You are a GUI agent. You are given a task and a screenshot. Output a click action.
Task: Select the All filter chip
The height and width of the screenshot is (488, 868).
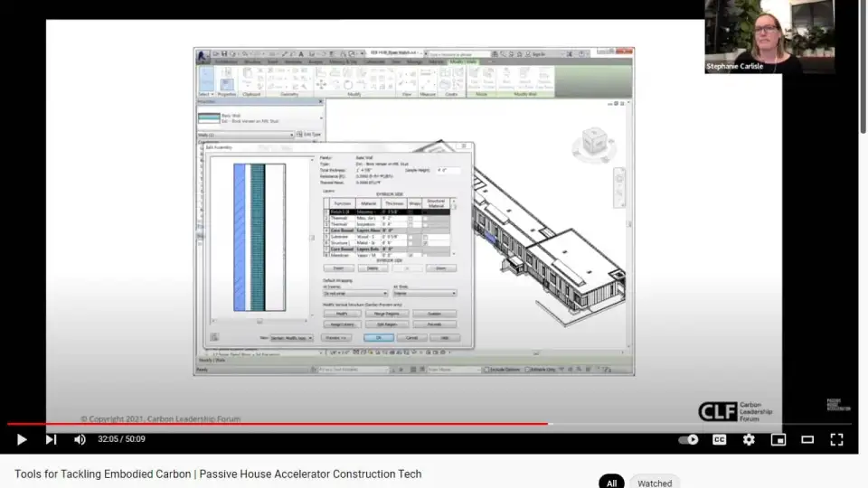pos(611,483)
